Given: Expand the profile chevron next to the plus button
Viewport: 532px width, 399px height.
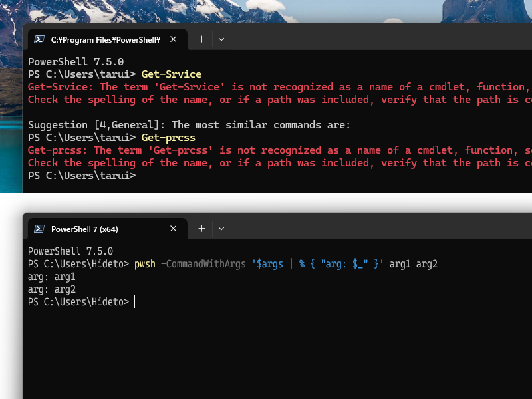Looking at the screenshot, I should click(221, 39).
